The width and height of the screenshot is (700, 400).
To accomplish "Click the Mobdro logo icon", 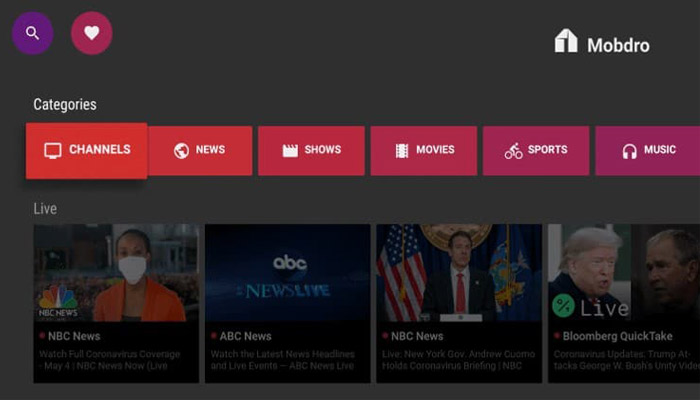I will (566, 41).
